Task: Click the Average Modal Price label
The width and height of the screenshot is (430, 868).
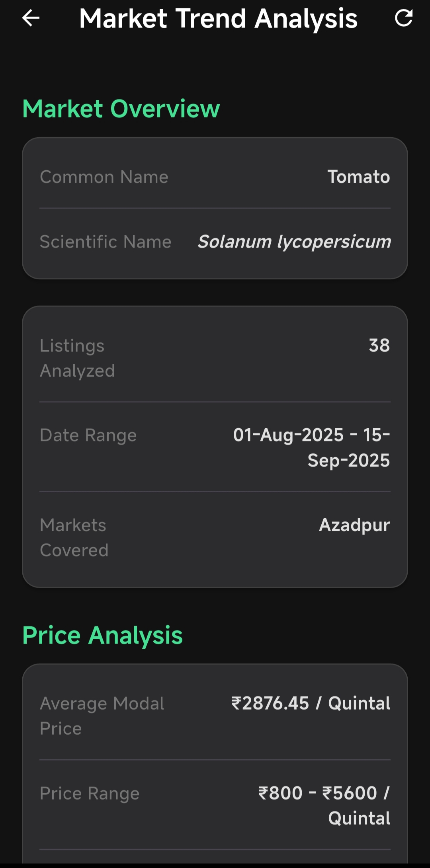Action: coord(102,716)
